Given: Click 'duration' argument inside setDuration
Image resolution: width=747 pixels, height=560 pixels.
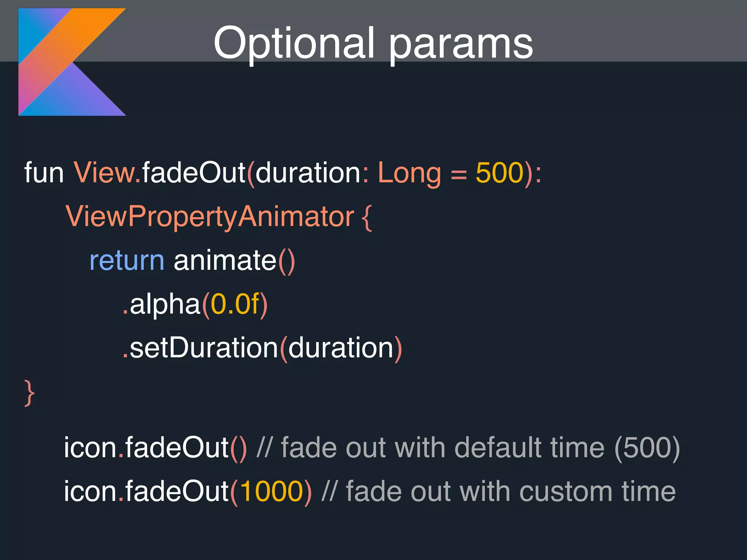Looking at the screenshot, I should click(x=341, y=348).
